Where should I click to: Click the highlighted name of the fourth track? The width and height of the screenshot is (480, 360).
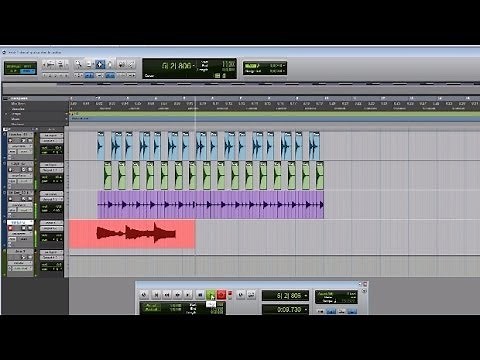point(20,223)
